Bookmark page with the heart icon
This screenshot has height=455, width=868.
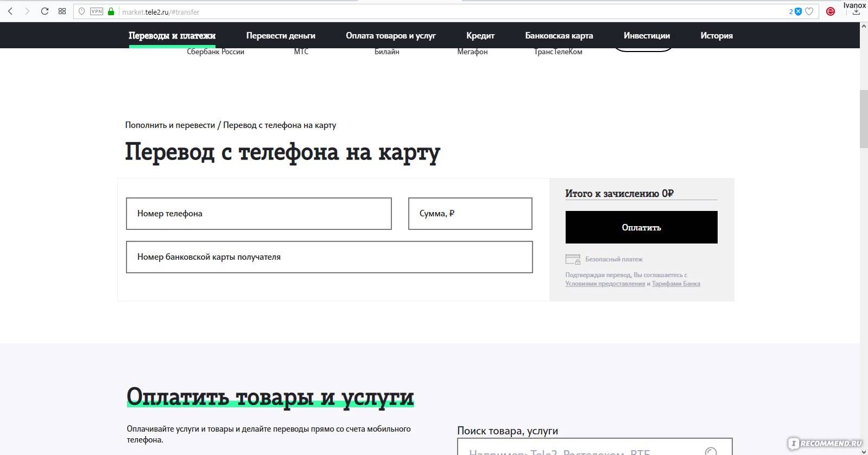[809, 11]
